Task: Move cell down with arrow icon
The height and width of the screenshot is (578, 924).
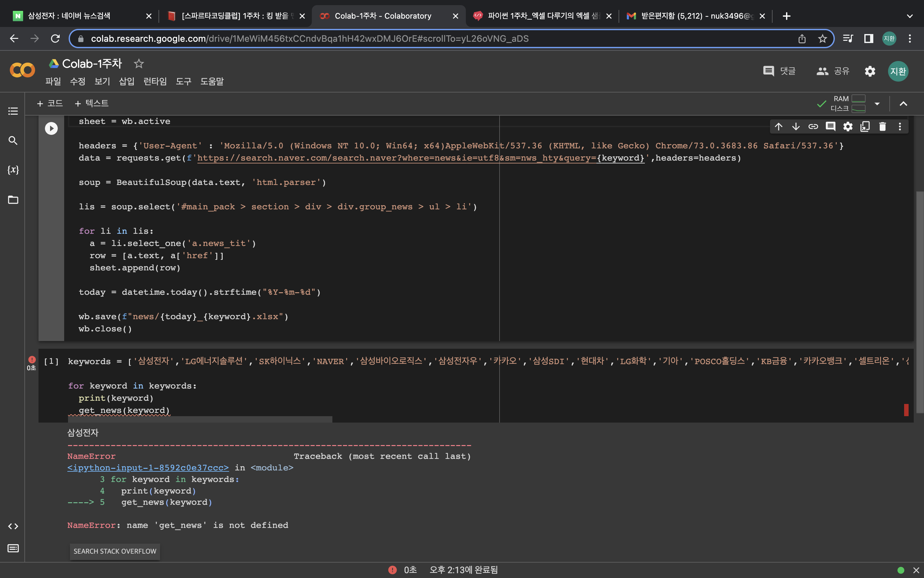Action: [796, 127]
